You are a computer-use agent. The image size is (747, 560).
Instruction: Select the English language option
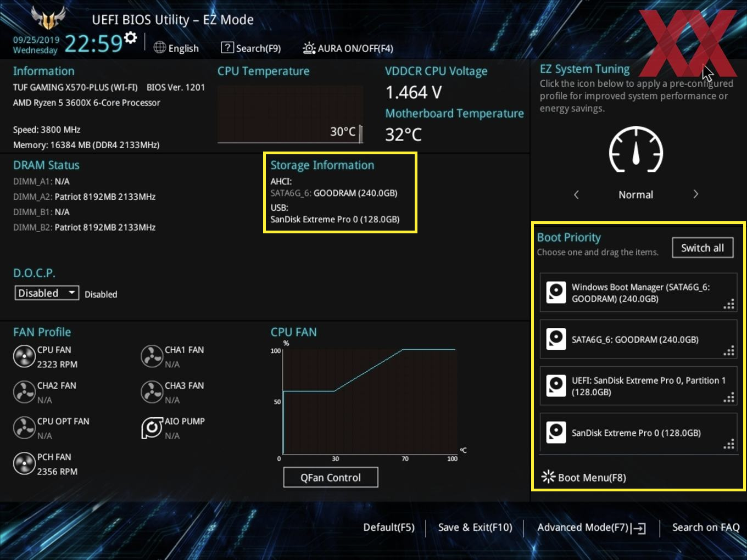point(183,48)
